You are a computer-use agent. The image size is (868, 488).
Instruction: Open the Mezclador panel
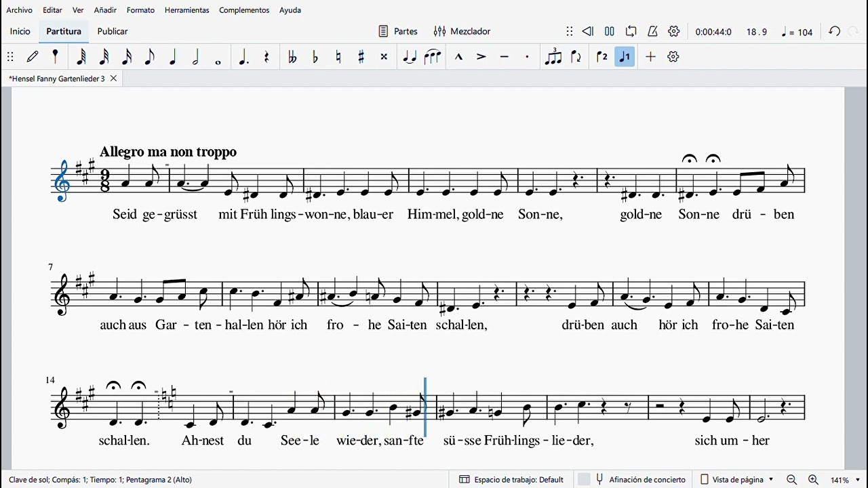click(462, 31)
